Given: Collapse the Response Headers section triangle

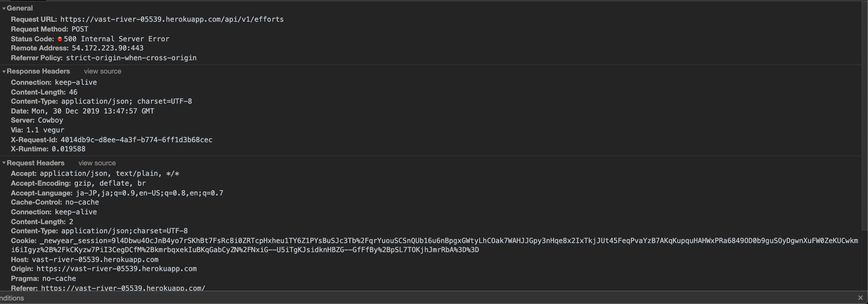Looking at the screenshot, I should [4, 71].
